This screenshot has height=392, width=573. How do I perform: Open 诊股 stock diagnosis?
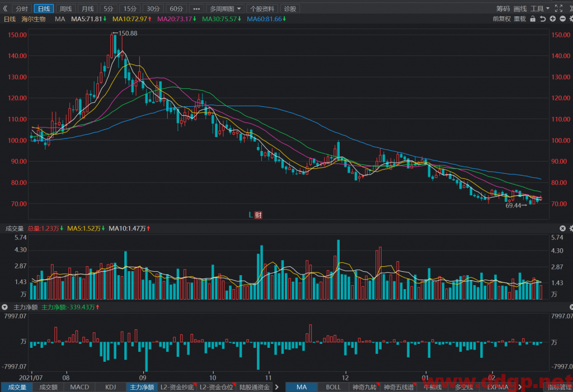[290, 8]
